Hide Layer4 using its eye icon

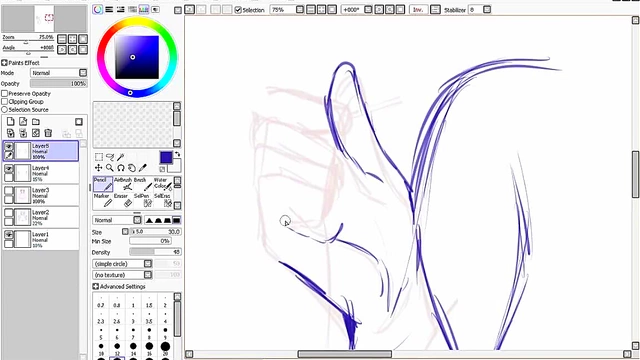(9, 168)
